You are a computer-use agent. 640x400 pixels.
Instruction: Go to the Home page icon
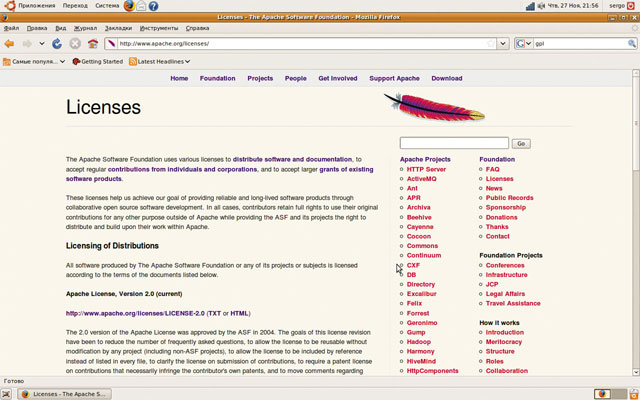pos(93,44)
